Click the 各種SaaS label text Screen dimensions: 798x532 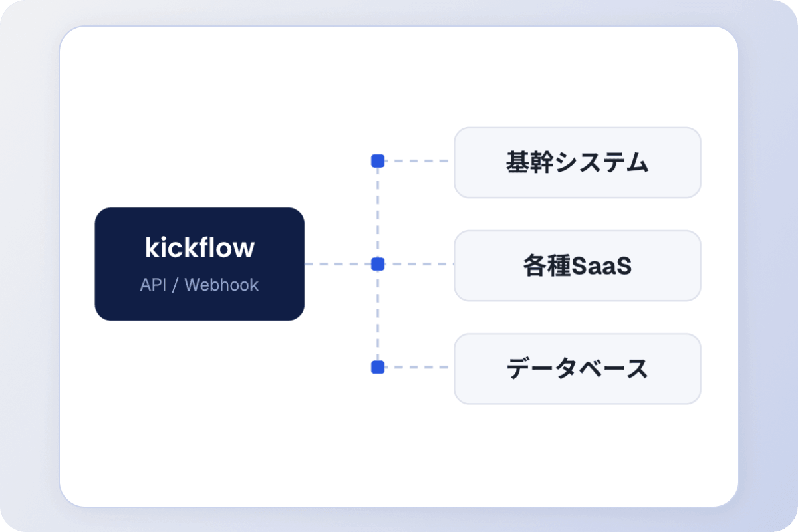577,266
